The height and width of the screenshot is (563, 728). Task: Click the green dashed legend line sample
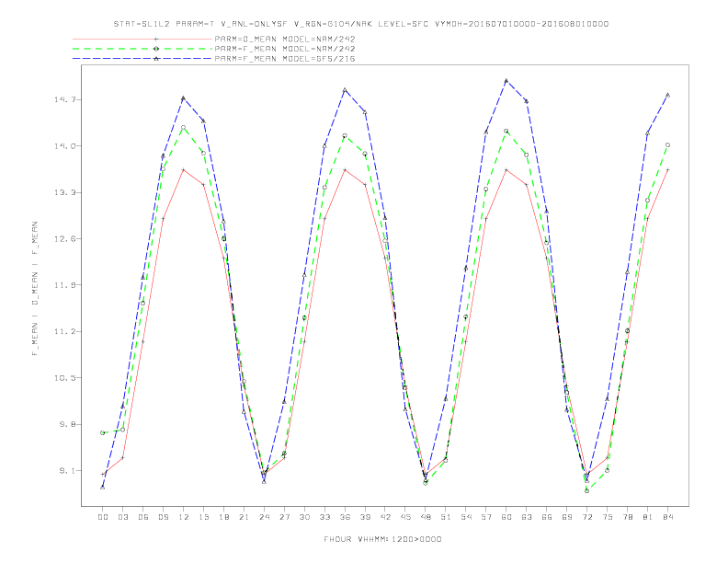coord(142,49)
